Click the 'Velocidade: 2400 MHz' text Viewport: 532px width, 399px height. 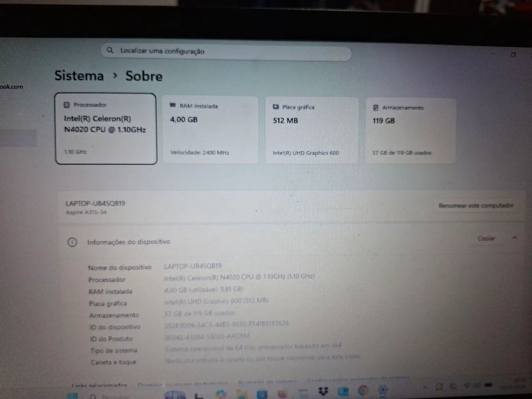coord(200,153)
